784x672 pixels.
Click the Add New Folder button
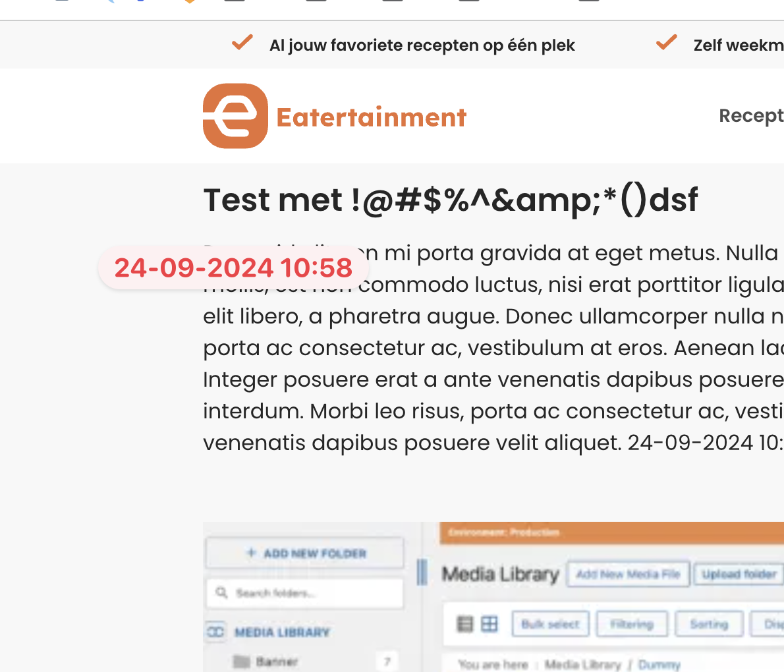(x=304, y=553)
